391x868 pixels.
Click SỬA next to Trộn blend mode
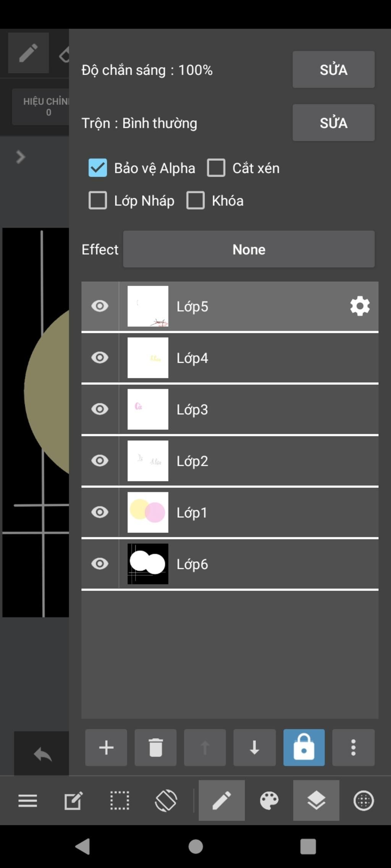(x=333, y=123)
